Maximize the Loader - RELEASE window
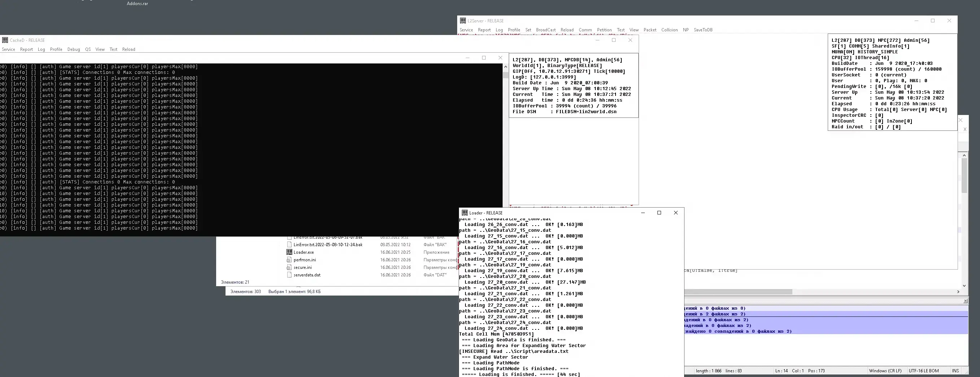 pos(659,213)
